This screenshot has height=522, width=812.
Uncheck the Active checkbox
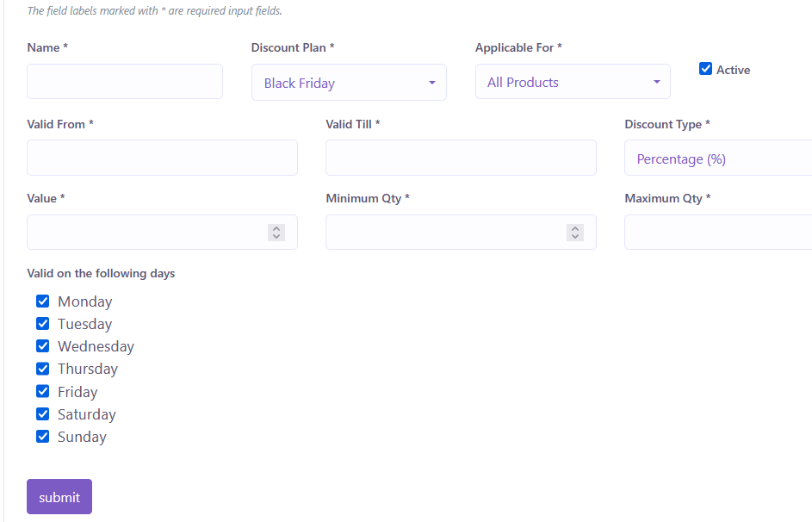tap(706, 69)
